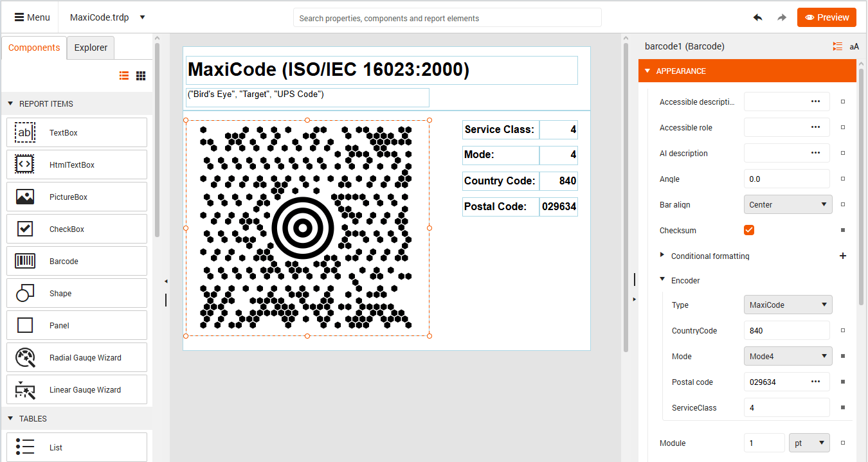
Task: Select the Barcode component
Action: [77, 261]
